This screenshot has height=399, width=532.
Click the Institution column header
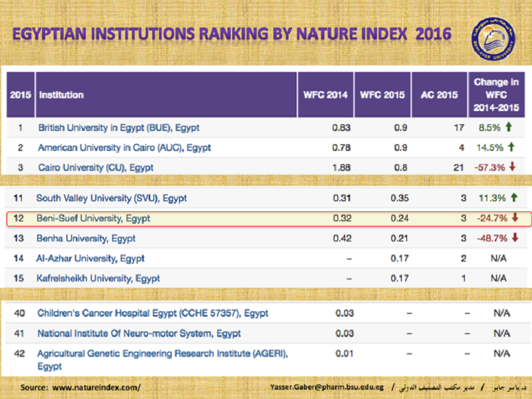[166, 94]
